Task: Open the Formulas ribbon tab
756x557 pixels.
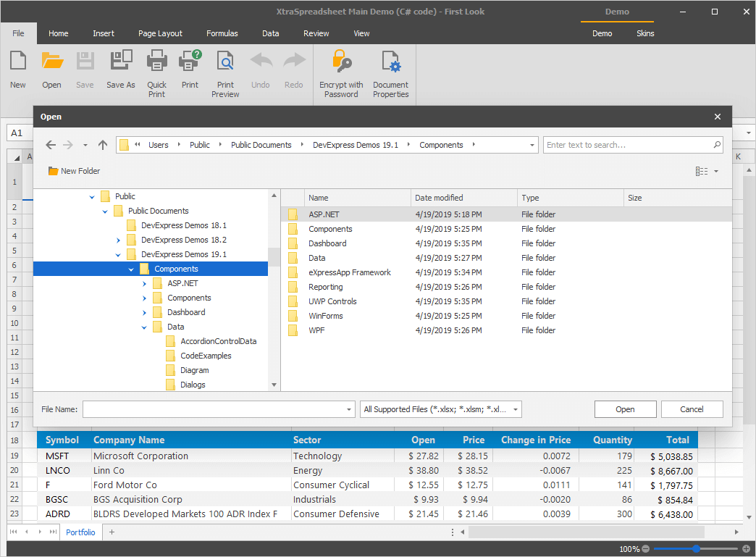Action: 222,33
